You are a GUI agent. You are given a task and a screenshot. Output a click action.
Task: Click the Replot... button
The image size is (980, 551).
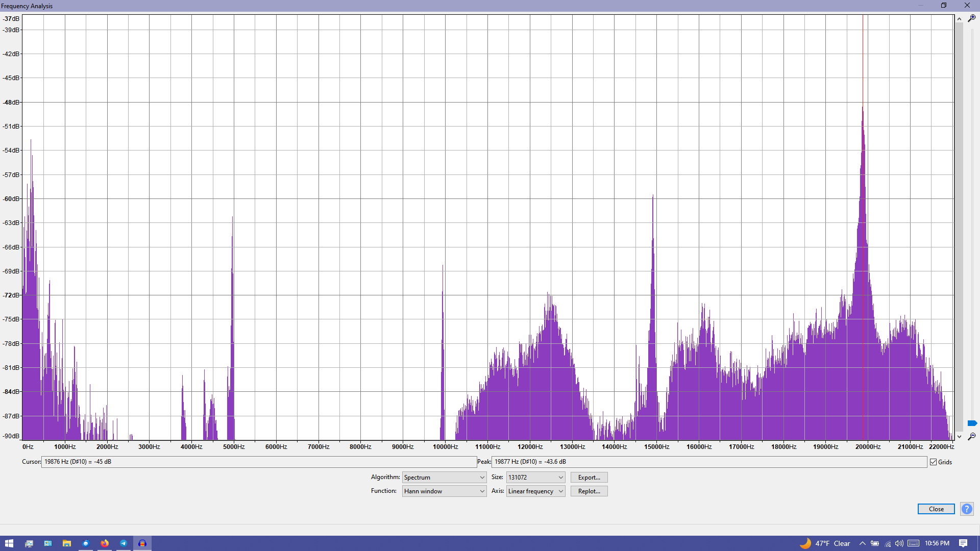(589, 491)
